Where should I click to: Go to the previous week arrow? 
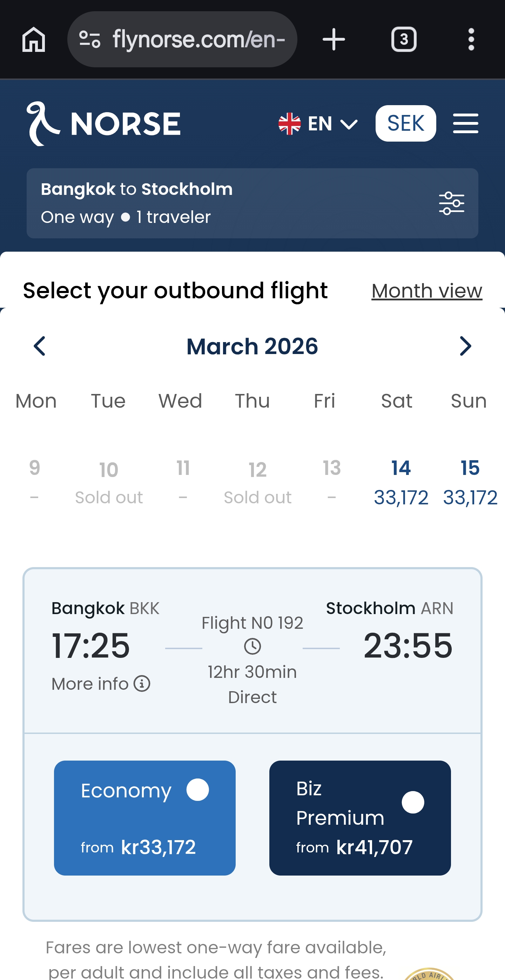(40, 346)
